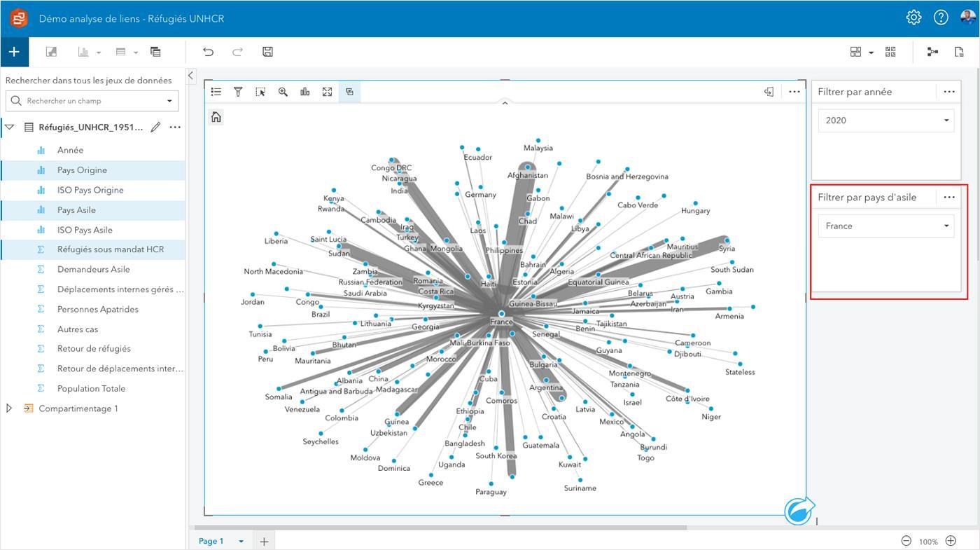Screen dimensions: 980x550
Task: Create a table from the toolbar
Action: 120,52
